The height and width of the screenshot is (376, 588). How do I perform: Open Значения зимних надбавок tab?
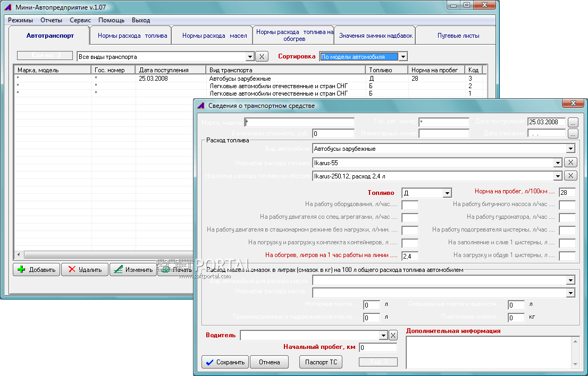click(376, 36)
